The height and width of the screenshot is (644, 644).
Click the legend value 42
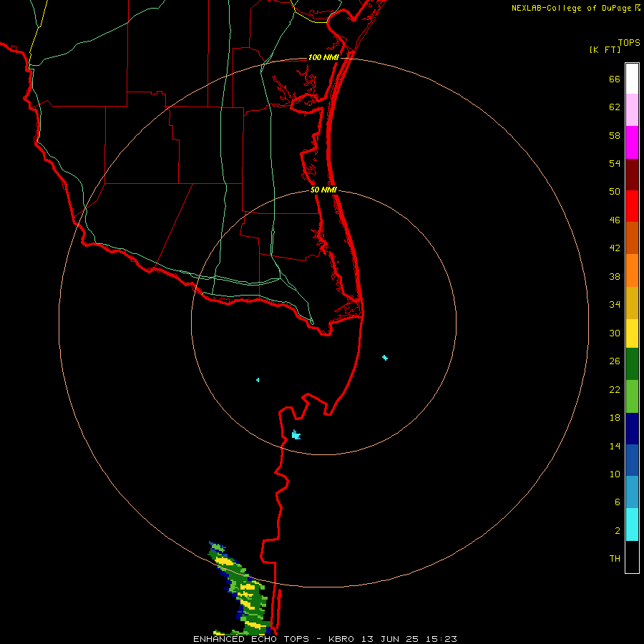[x=615, y=248]
